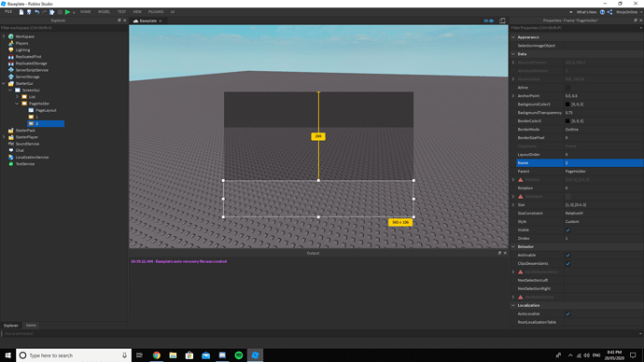This screenshot has width=644, height=362.
Task: Toggle the AutoLocalize checkbox
Action: [568, 314]
